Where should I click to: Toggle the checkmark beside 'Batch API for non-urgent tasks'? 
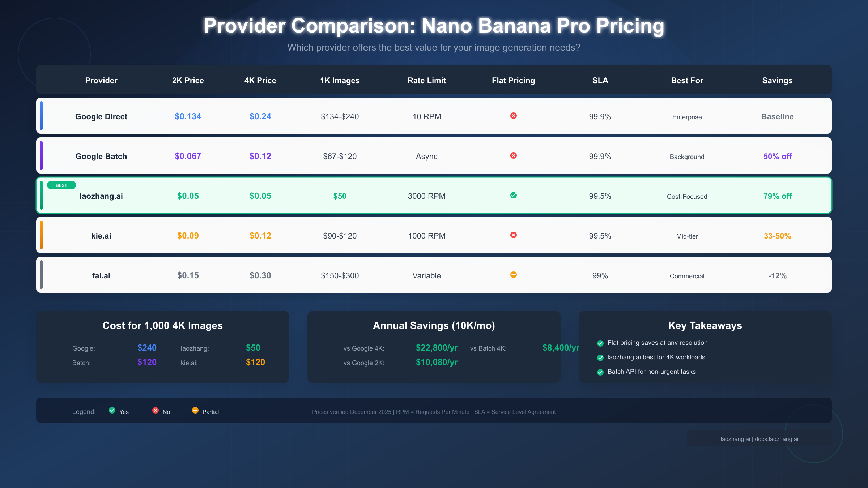600,372
